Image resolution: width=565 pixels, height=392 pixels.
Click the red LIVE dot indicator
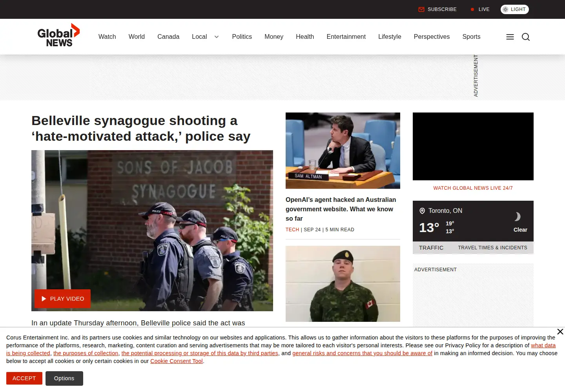tap(472, 9)
